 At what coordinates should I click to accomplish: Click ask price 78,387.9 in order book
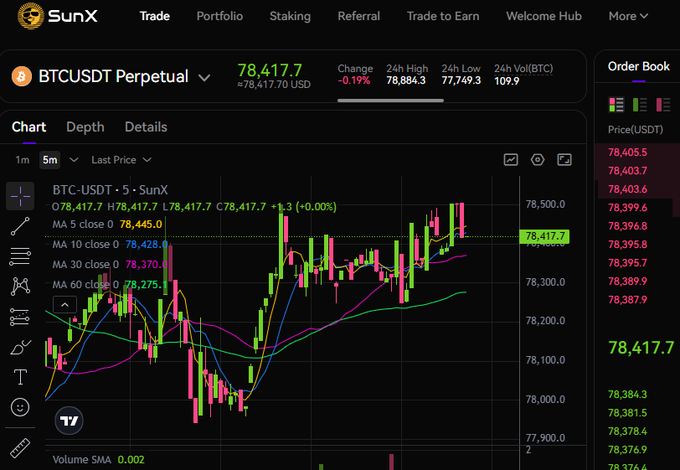point(628,300)
